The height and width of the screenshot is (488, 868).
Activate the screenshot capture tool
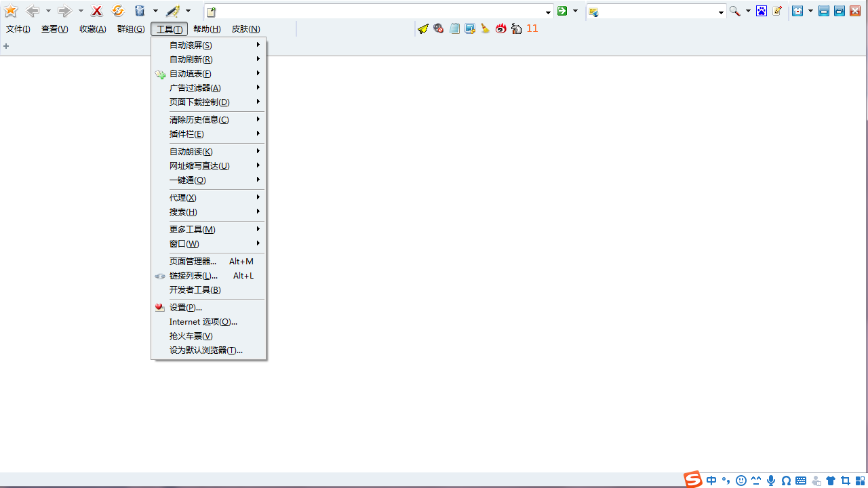[470, 28]
